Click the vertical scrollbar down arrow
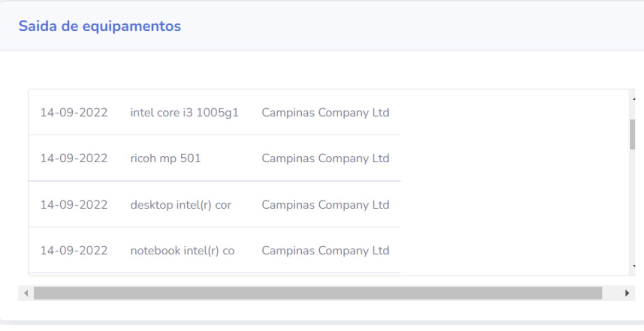644x331 pixels. tap(633, 266)
